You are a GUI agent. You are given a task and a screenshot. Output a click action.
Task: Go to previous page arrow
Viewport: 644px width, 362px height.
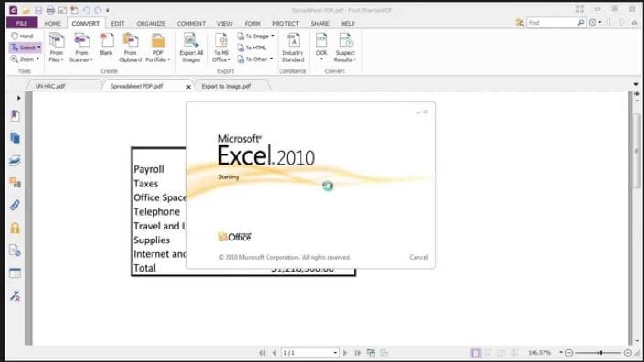274,353
